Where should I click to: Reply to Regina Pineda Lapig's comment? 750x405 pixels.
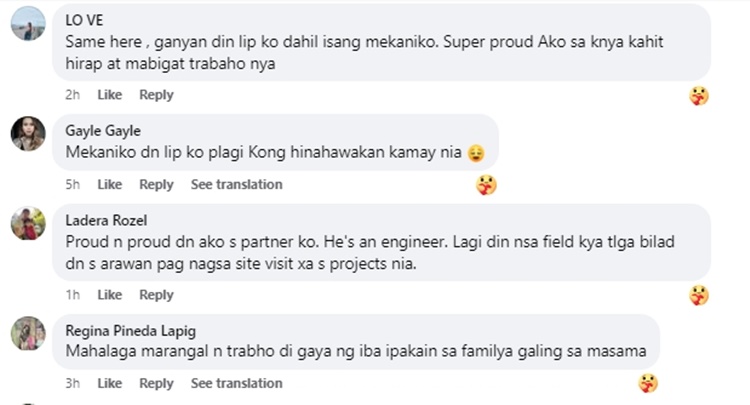click(156, 383)
